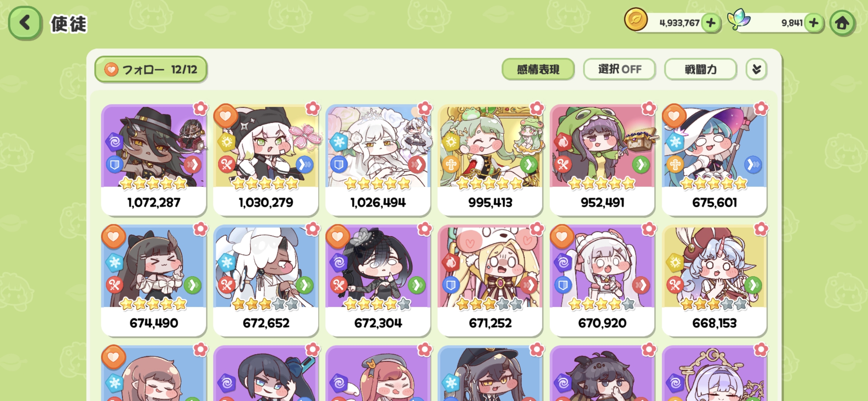Image resolution: width=868 pixels, height=401 pixels.
Task: Open the 戦闘力 sort dropdown
Action: click(700, 69)
